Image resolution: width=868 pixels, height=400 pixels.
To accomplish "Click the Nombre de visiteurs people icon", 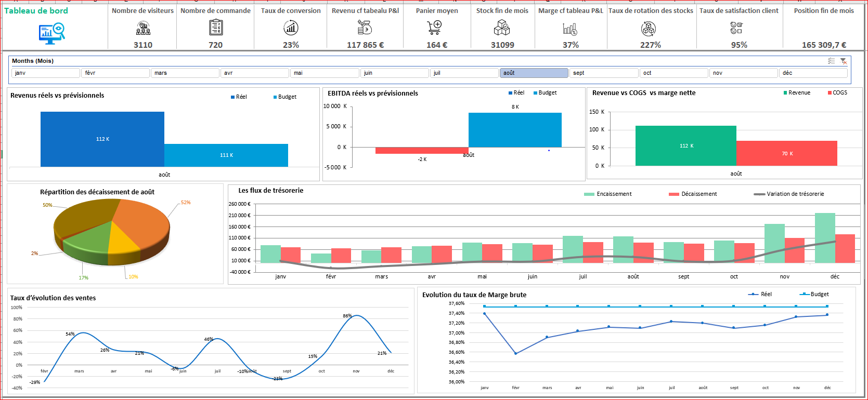I will [143, 28].
